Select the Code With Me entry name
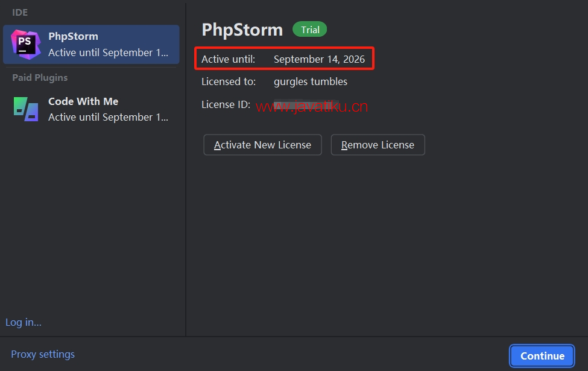588x371 pixels. (83, 101)
